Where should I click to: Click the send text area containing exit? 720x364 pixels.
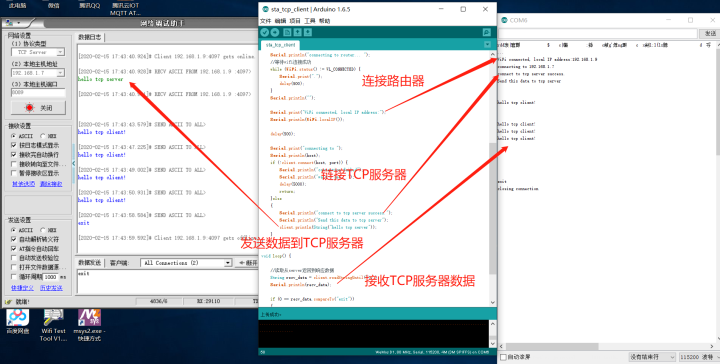(168, 281)
